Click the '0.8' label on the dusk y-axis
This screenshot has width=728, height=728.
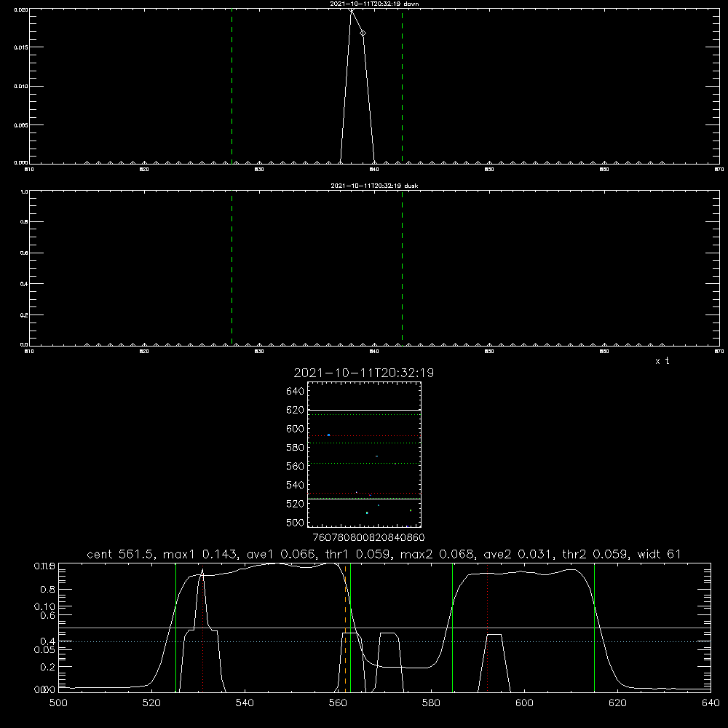[x=24, y=222]
